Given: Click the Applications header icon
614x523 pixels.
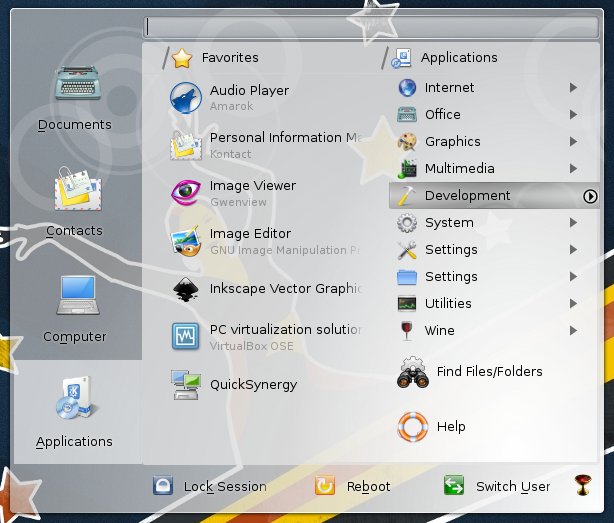Looking at the screenshot, I should 401,58.
